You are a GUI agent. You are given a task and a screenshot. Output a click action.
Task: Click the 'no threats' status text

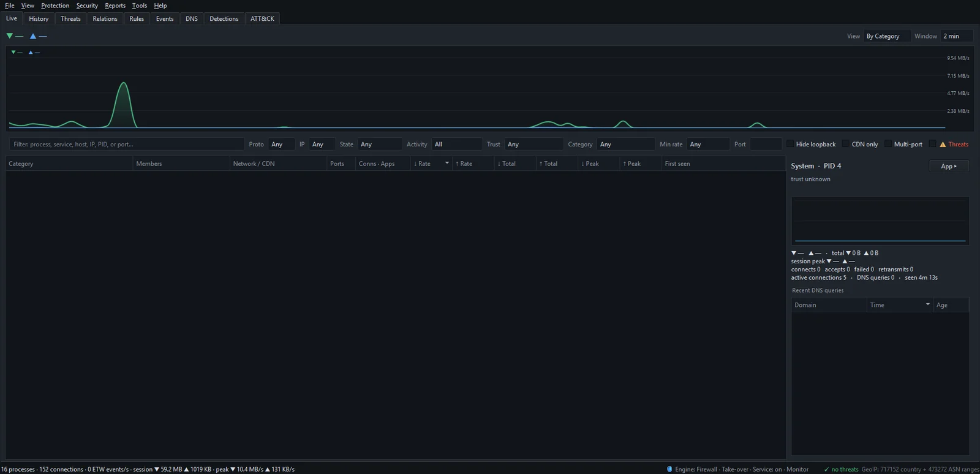pos(845,469)
